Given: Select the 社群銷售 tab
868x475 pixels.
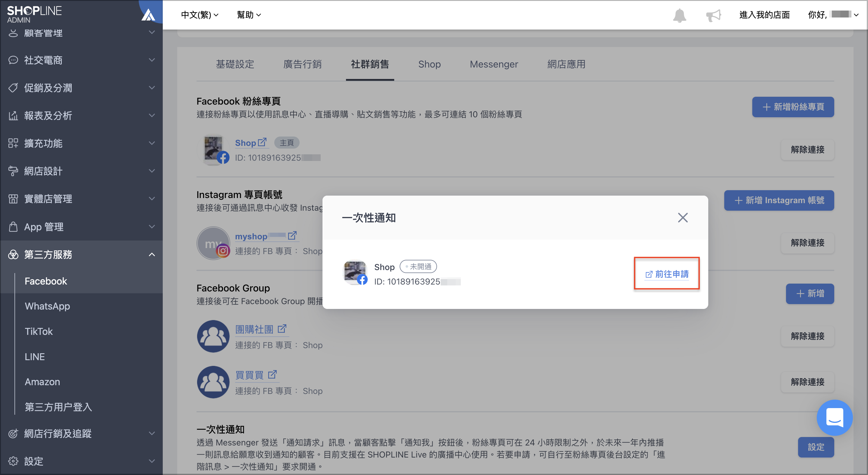Looking at the screenshot, I should tap(370, 64).
